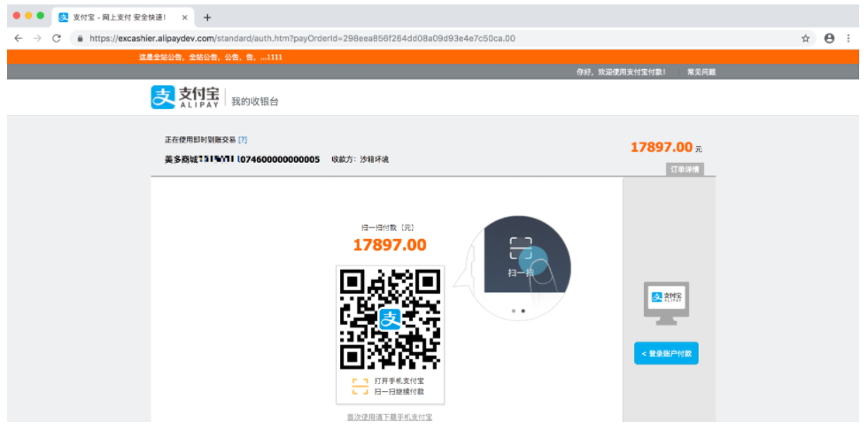Click the orange scan frame icon below QR
The image size is (868, 438).
[x=360, y=386]
